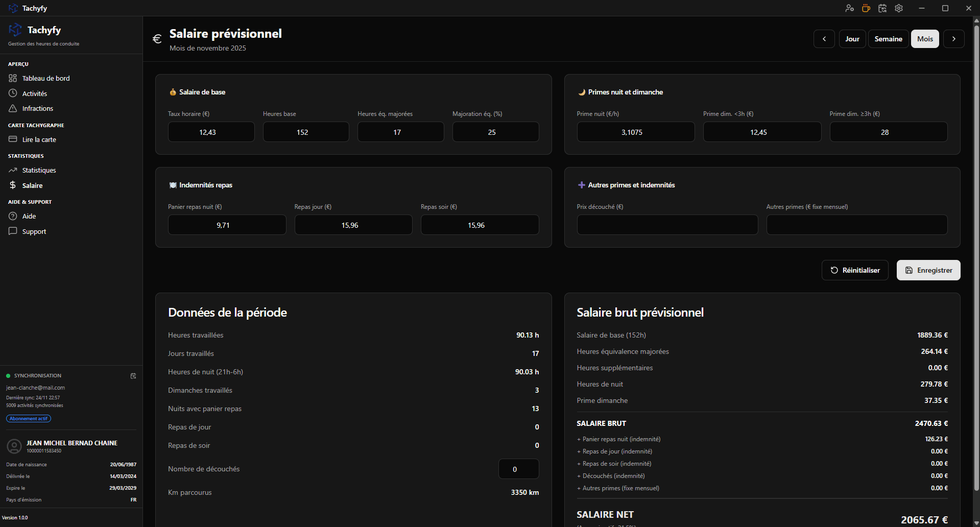Open the Statistiques chart icon
The height and width of the screenshot is (527, 980).
tap(13, 170)
